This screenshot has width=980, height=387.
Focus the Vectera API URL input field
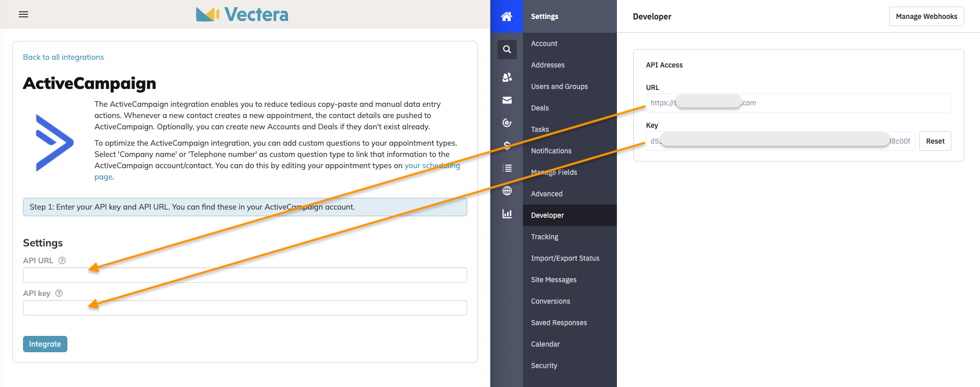coord(245,275)
